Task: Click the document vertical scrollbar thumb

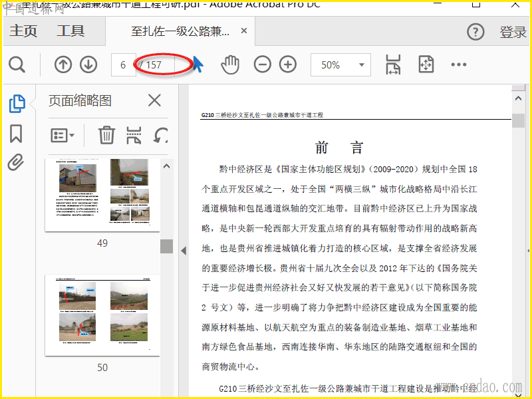Action: point(518,121)
